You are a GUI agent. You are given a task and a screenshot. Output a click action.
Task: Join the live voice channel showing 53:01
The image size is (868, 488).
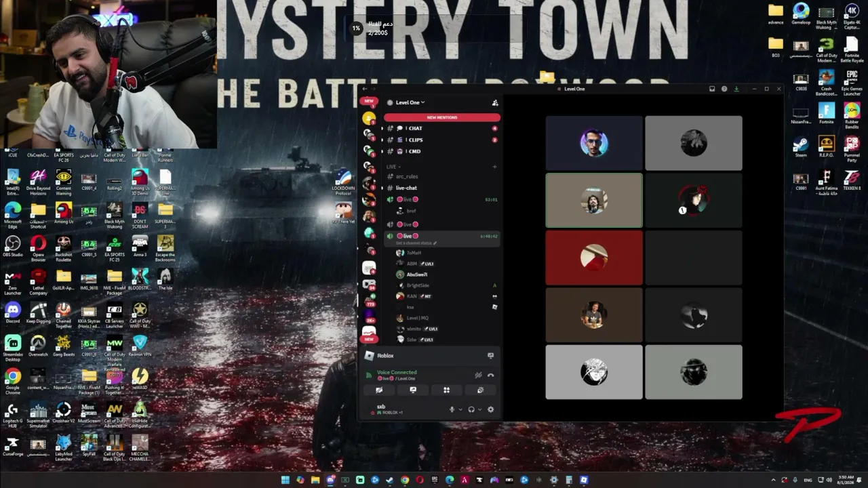point(441,199)
